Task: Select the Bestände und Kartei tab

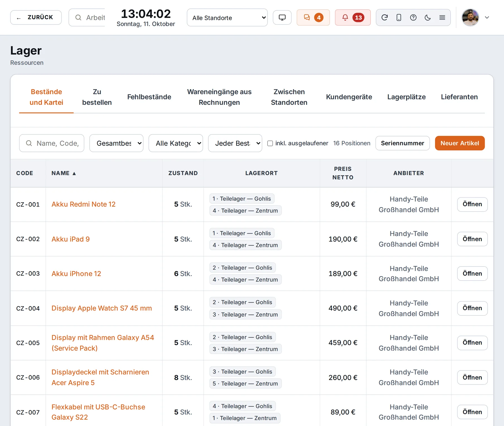Action: pyautogui.click(x=46, y=97)
